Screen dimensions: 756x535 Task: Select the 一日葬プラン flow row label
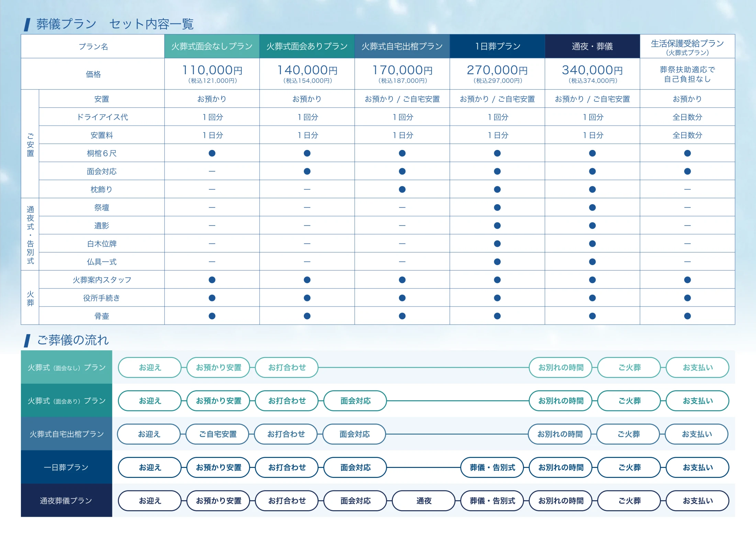[66, 467]
